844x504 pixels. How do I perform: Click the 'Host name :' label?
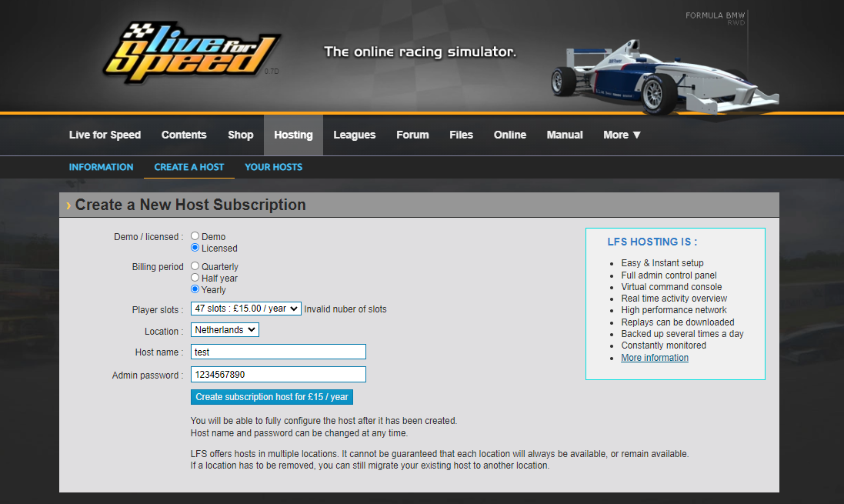159,352
